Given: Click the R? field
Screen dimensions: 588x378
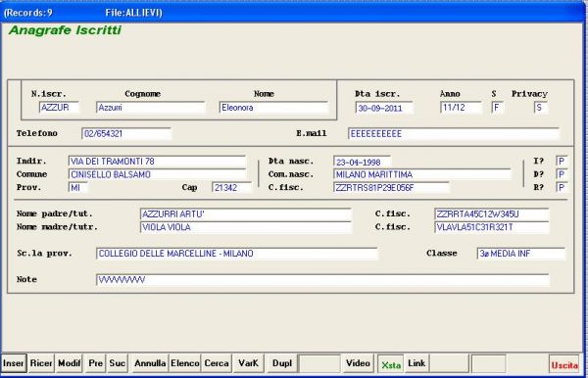Looking at the screenshot, I should (x=562, y=187).
